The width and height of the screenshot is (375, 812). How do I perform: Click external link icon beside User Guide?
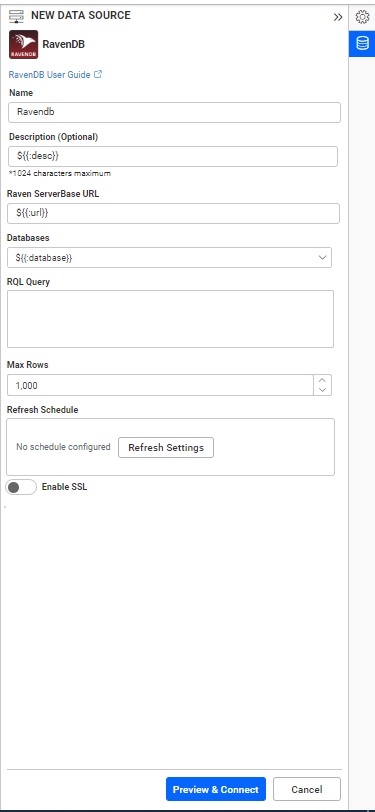pos(98,74)
